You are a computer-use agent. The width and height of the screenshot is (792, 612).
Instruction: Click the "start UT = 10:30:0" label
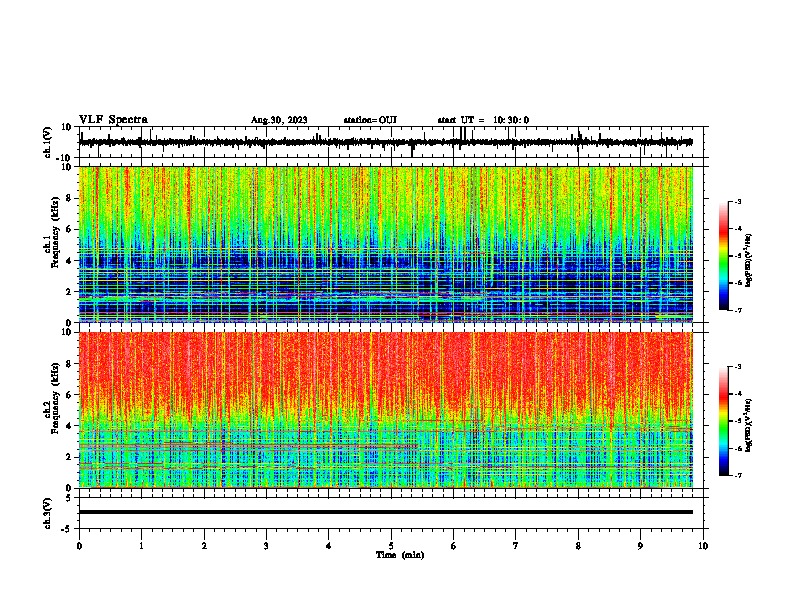point(483,120)
